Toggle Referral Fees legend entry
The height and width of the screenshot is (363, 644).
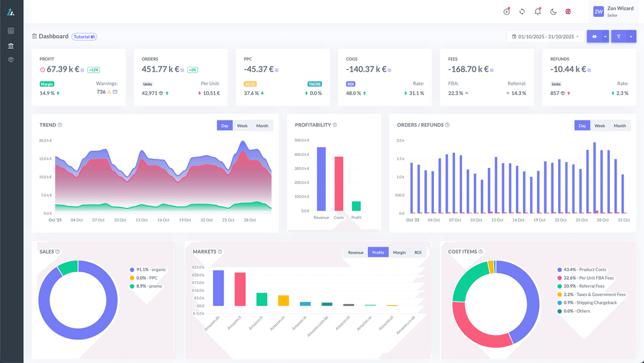581,286
